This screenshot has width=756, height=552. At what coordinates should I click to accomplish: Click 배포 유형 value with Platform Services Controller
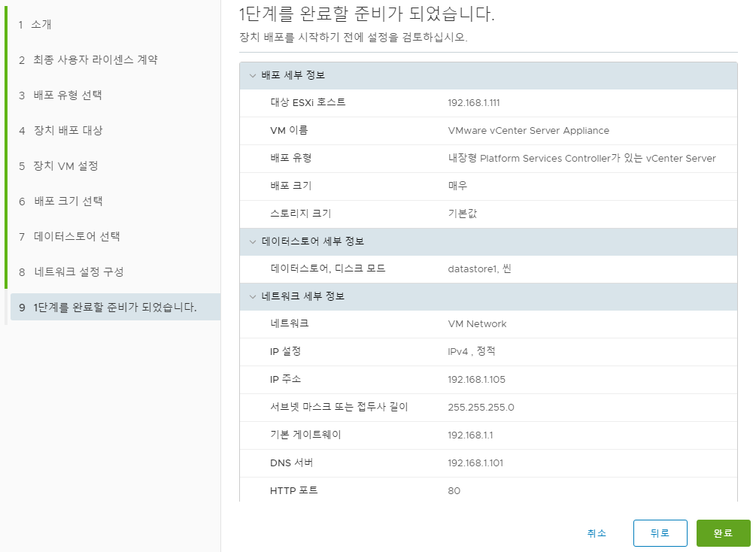(582, 158)
